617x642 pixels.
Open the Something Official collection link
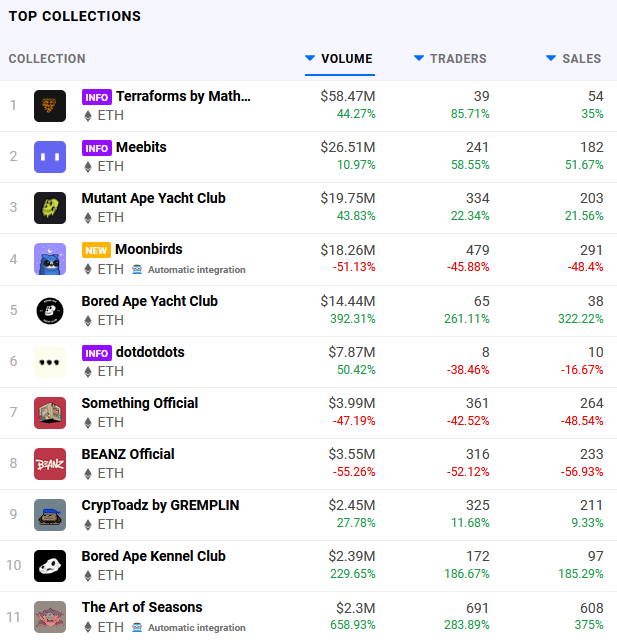[x=140, y=403]
